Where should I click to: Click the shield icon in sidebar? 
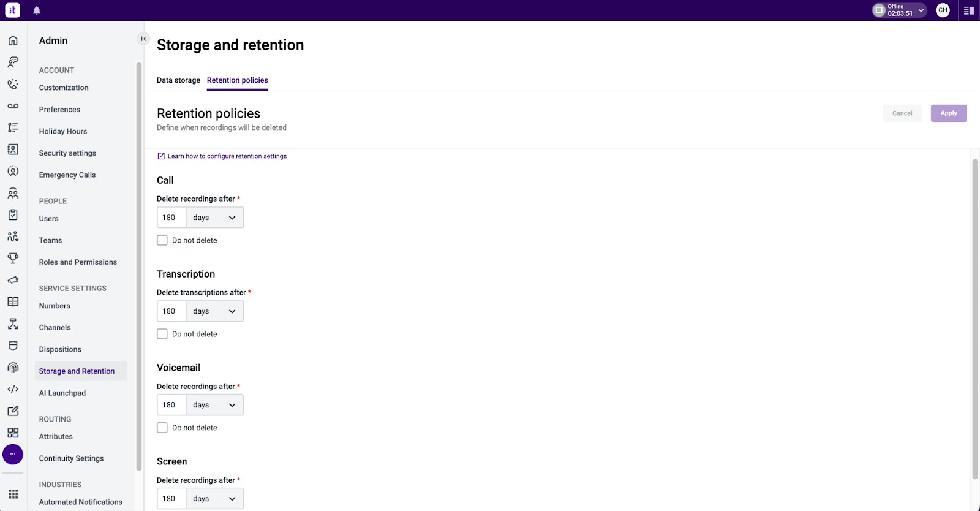click(x=13, y=346)
